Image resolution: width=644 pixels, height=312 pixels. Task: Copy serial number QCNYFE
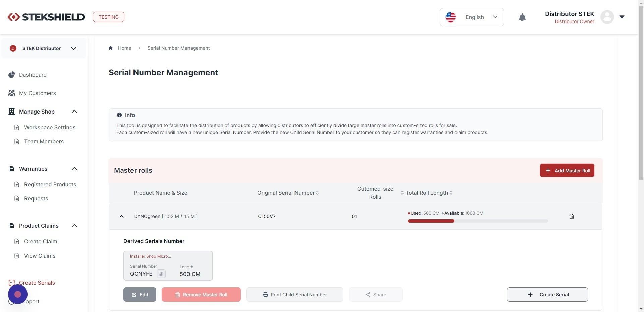161,274
